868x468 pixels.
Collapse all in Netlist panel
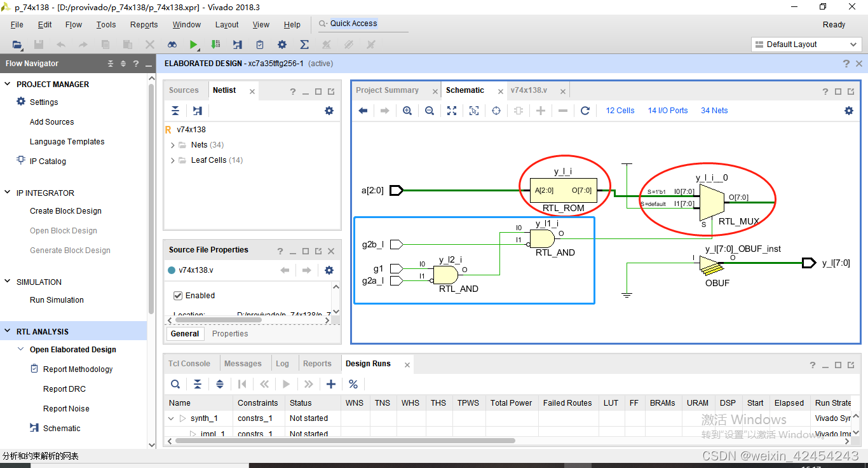coord(175,111)
